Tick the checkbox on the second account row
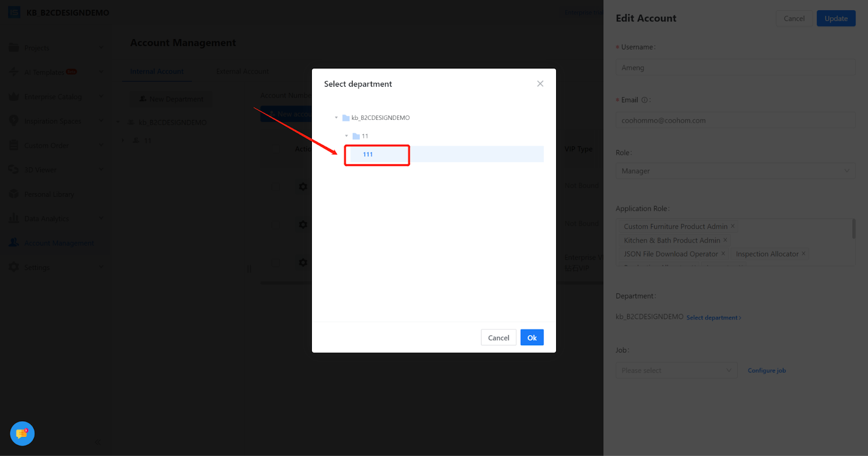The height and width of the screenshot is (456, 868). (275, 224)
